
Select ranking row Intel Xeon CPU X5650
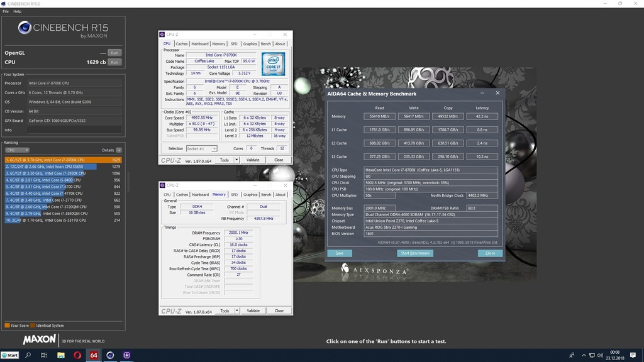63,167
